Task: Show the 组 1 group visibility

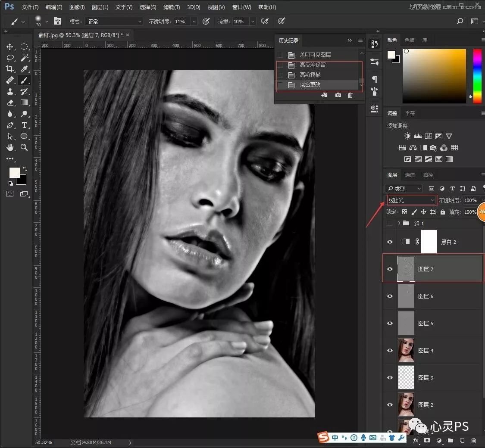Action: (x=390, y=223)
